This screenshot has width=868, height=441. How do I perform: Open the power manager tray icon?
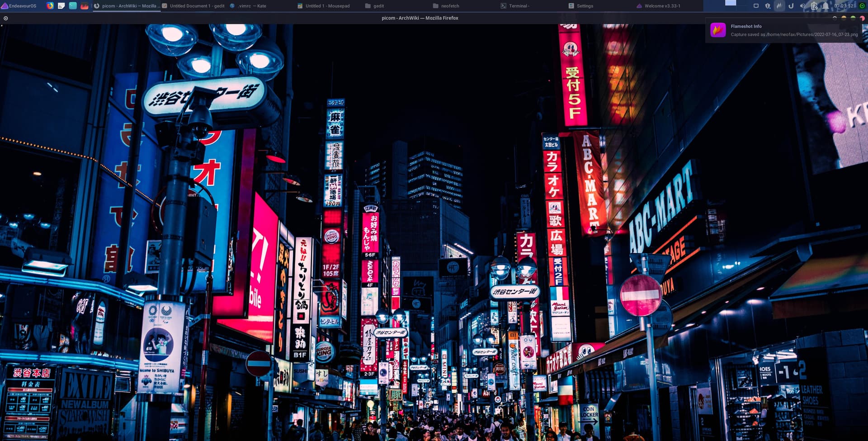click(x=791, y=6)
